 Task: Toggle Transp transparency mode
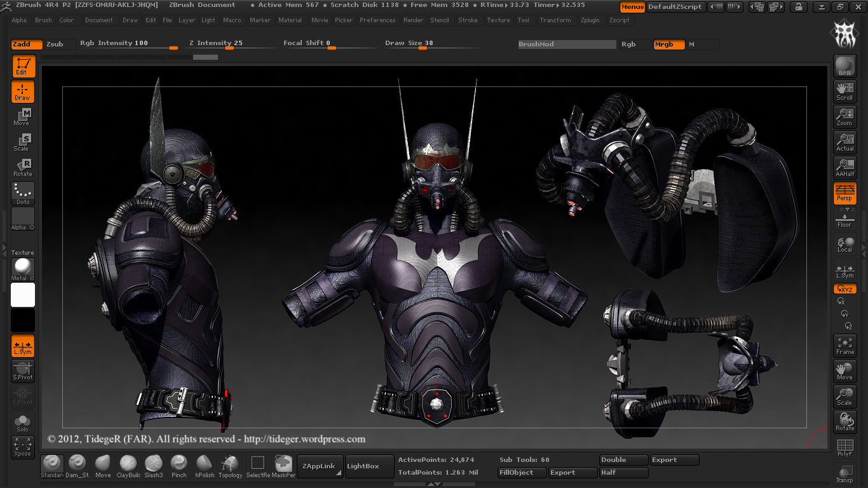pyautogui.click(x=844, y=473)
